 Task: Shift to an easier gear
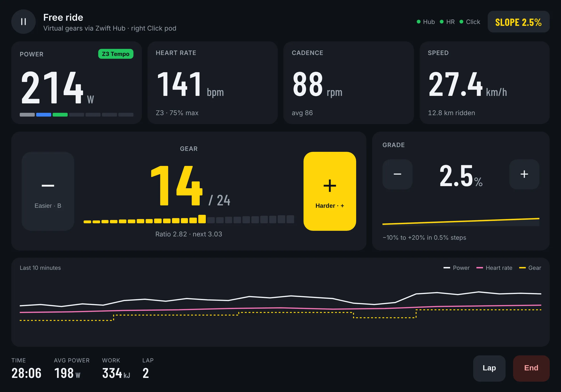click(48, 191)
